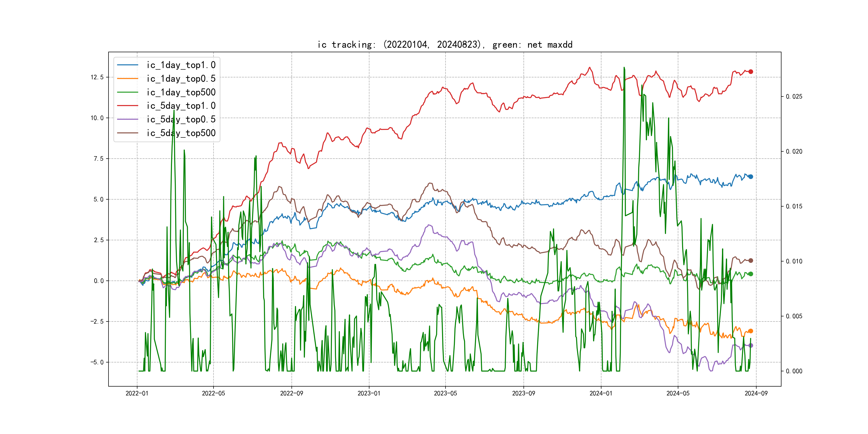Click the ic_1day_top0.5 legend label
Image resolution: width=868 pixels, height=434 pixels.
[181, 78]
